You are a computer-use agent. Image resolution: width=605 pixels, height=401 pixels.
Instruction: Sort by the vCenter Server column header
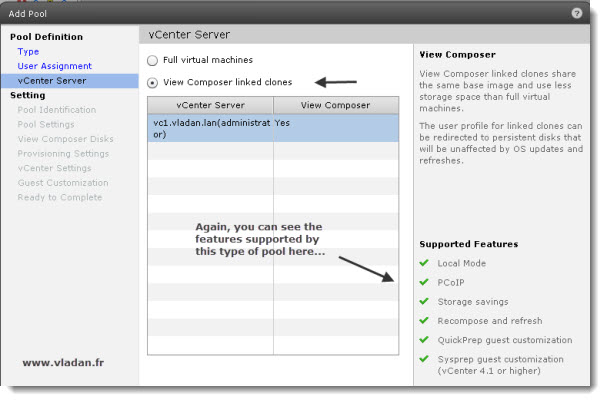(209, 104)
